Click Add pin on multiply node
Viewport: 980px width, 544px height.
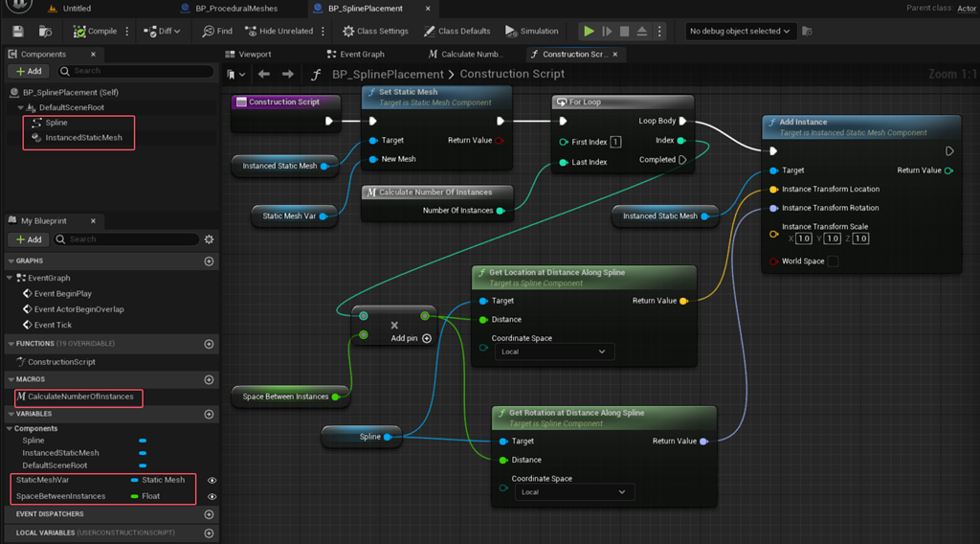pyautogui.click(x=412, y=338)
